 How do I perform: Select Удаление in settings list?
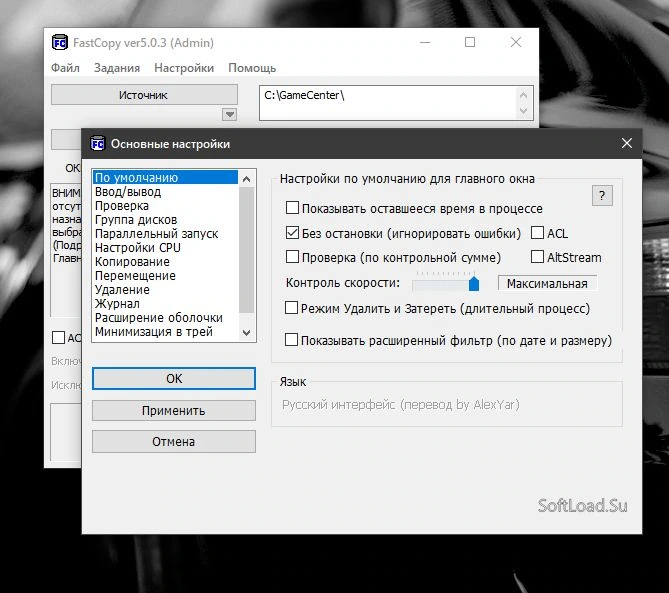(x=165, y=290)
